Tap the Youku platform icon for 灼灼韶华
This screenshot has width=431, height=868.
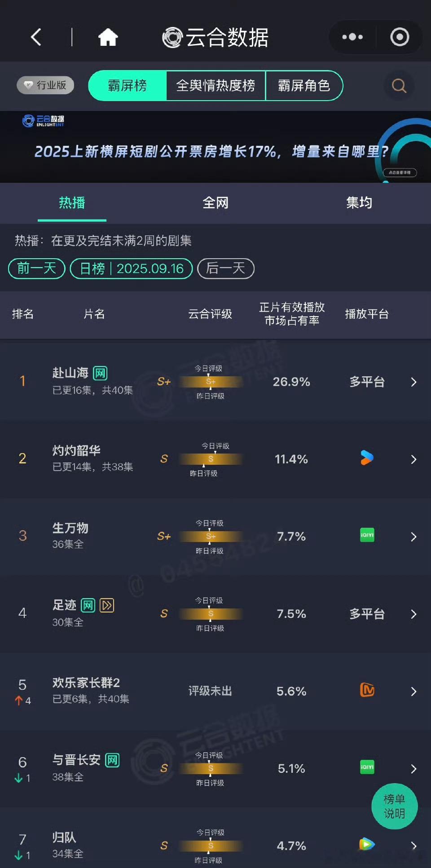(367, 458)
